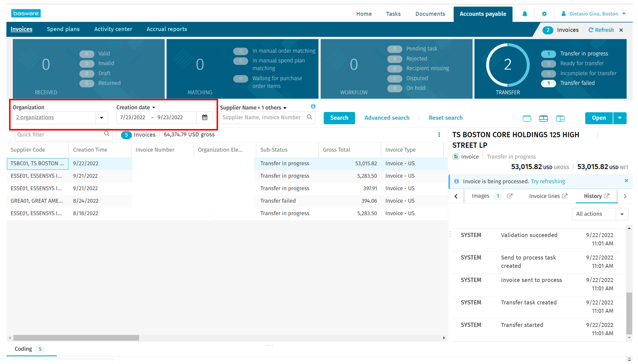This screenshot has width=638, height=364.
Task: Go to the Spend plans tab
Action: click(63, 29)
